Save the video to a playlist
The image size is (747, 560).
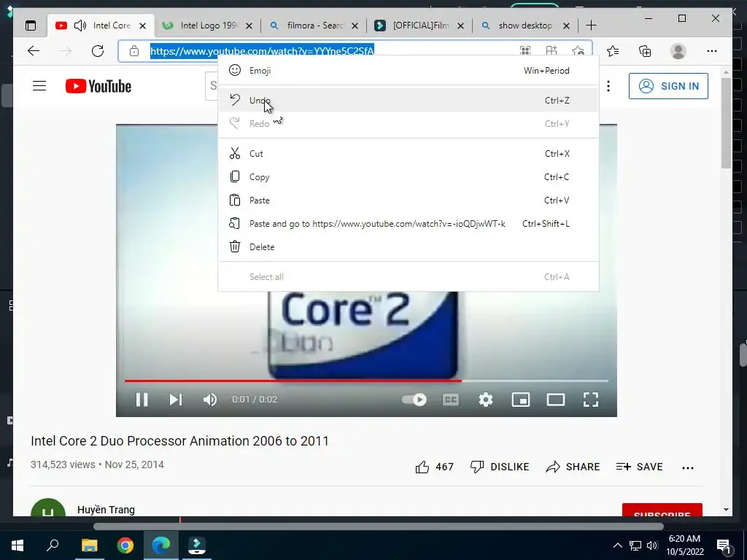point(639,467)
